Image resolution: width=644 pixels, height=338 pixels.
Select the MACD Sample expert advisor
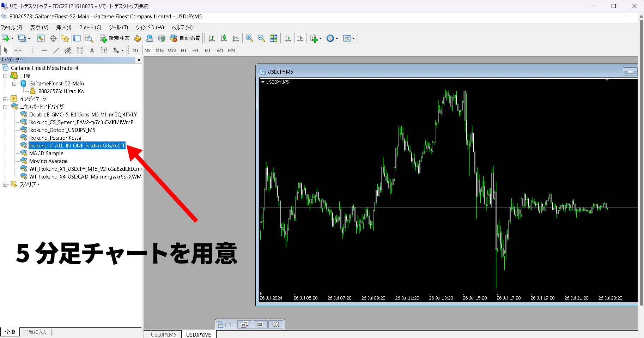46,153
